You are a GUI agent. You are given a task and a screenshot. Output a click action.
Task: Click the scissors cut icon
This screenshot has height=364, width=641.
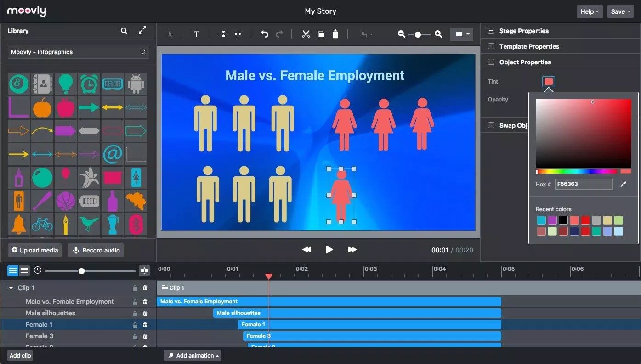pyautogui.click(x=306, y=34)
